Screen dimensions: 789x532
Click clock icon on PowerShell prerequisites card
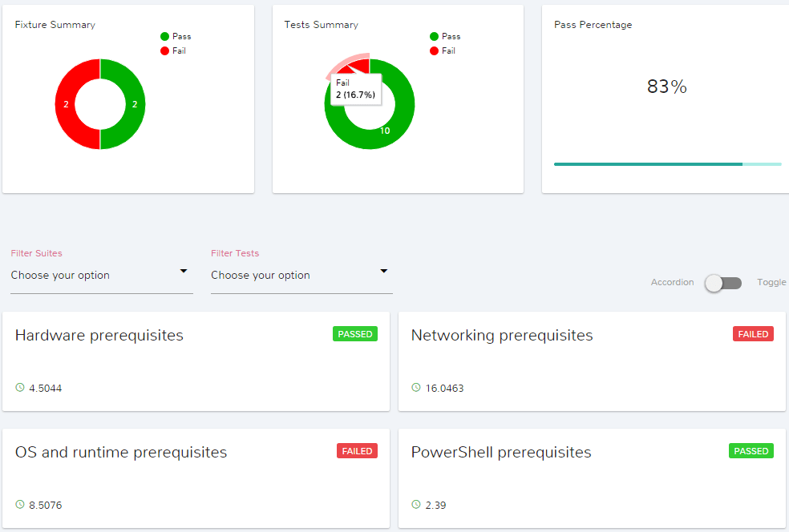point(416,505)
